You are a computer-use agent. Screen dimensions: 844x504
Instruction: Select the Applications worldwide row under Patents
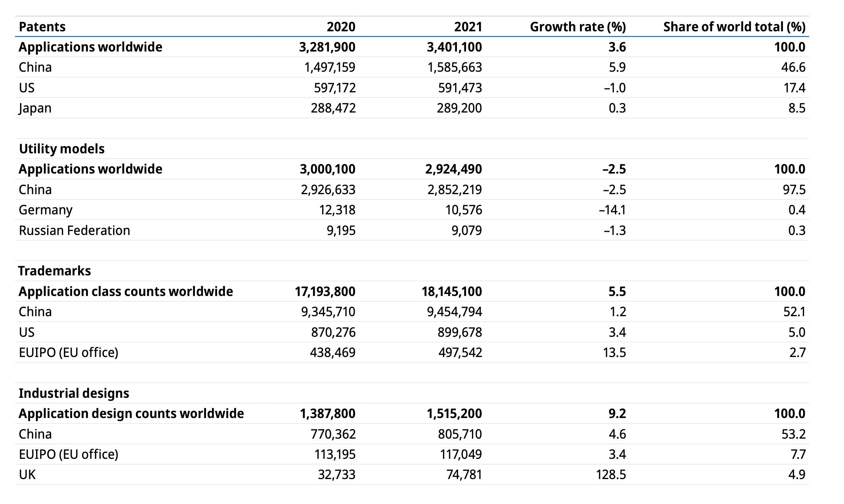tap(90, 47)
